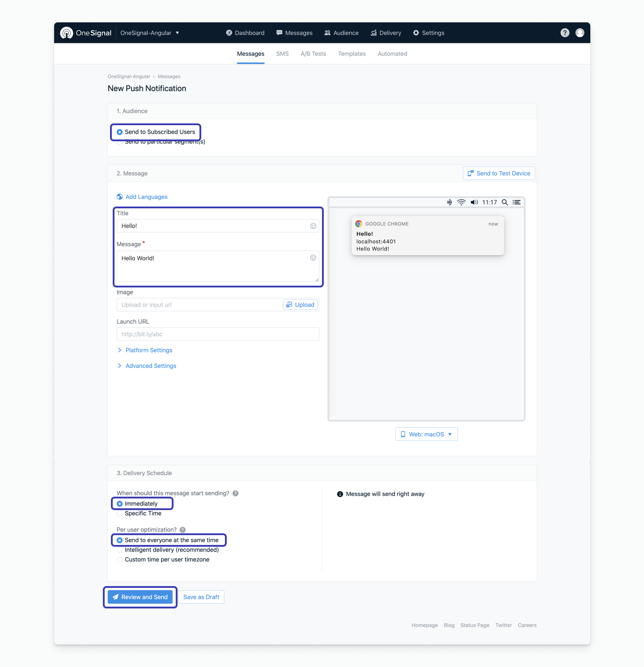Click OneSignal-Angular breadcrumb link
644x667 pixels.
tap(129, 76)
